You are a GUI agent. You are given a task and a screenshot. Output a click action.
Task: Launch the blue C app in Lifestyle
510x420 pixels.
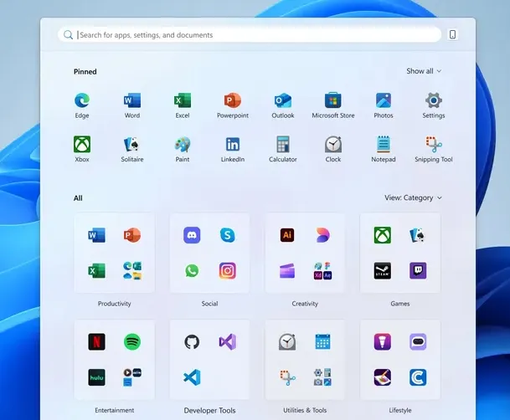tap(418, 377)
